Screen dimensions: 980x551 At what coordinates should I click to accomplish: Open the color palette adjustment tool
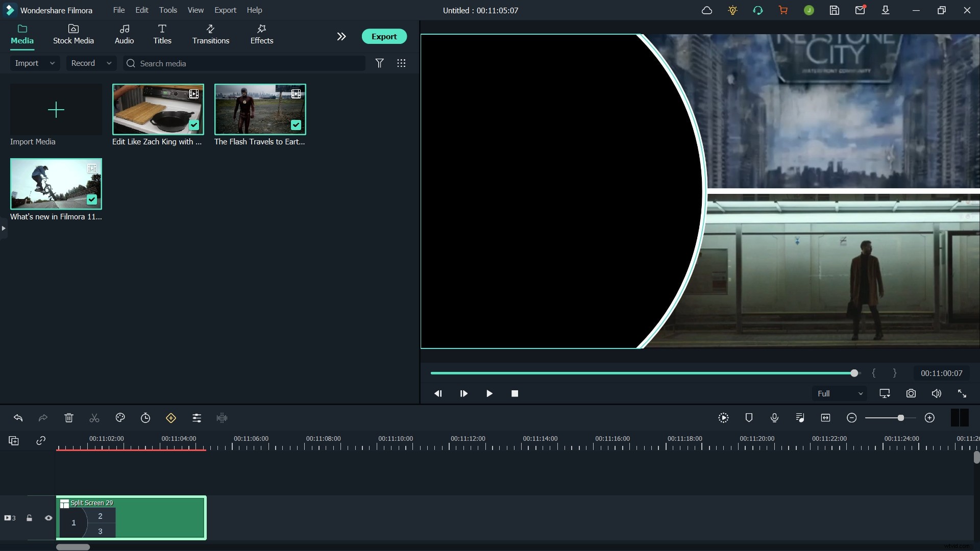coord(119,418)
